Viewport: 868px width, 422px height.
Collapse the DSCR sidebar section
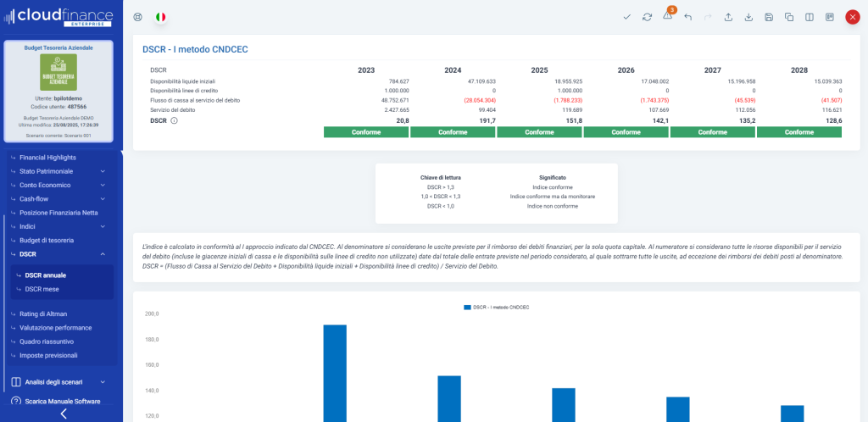pyautogui.click(x=102, y=254)
